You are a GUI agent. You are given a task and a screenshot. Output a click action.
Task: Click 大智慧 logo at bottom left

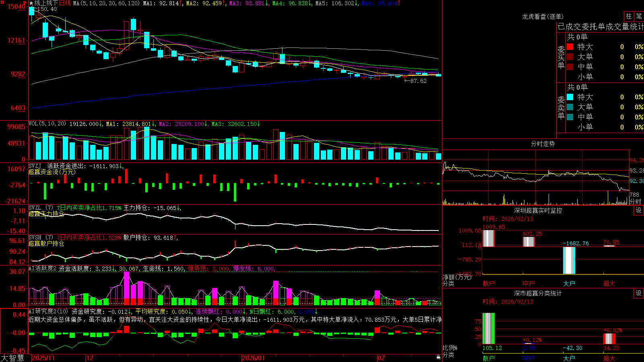[x=12, y=358]
